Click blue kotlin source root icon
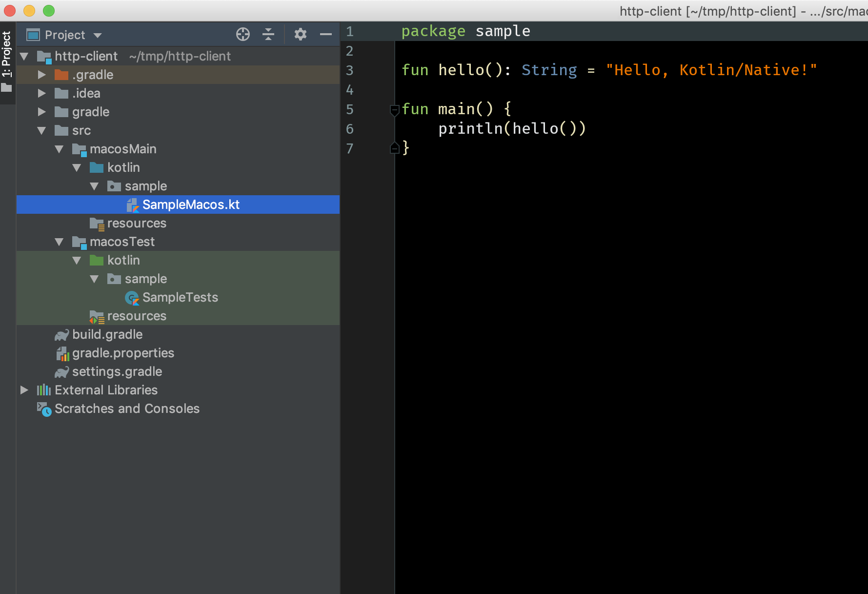The image size is (868, 594). (x=97, y=167)
